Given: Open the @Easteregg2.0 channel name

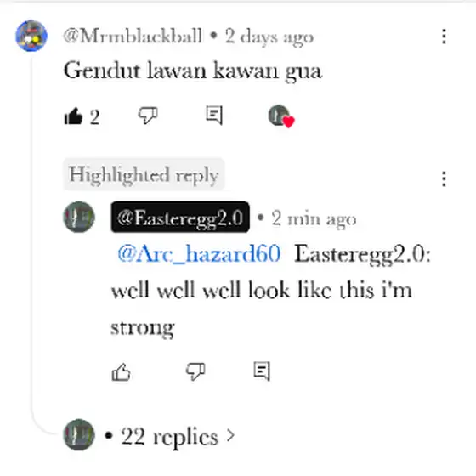Looking at the screenshot, I should tap(180, 217).
